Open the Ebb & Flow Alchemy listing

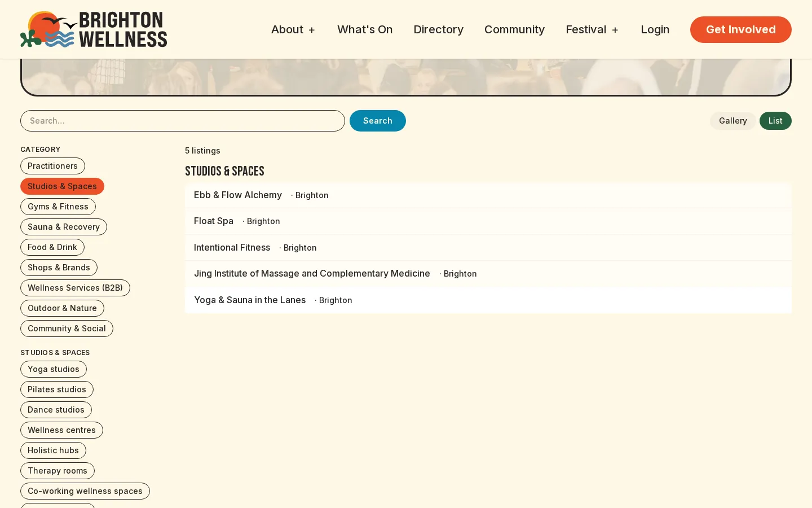click(488, 195)
